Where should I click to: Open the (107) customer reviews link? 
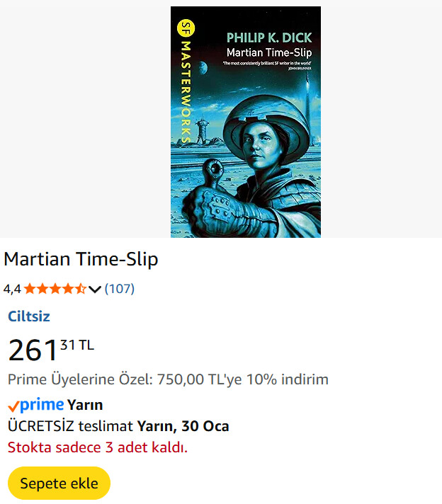tap(119, 289)
